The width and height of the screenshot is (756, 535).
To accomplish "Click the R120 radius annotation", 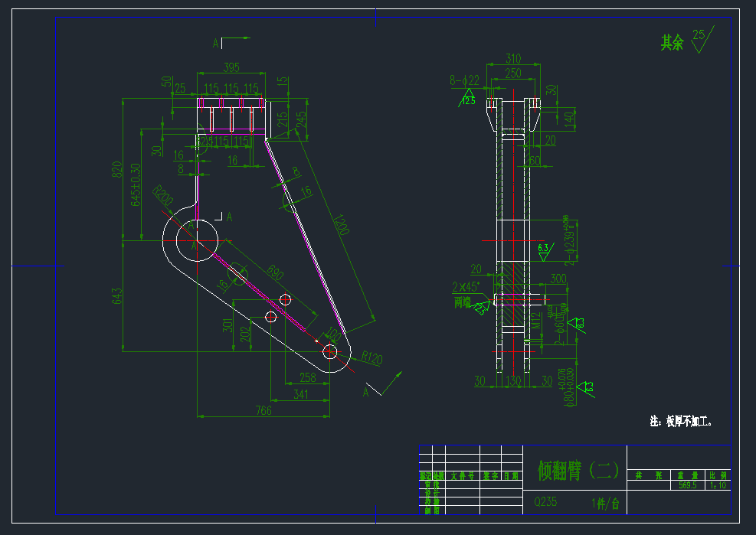I will (371, 357).
